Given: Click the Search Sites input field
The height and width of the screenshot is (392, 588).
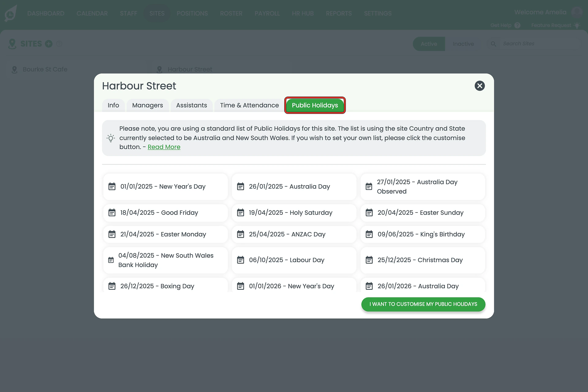Looking at the screenshot, I should (x=540, y=44).
